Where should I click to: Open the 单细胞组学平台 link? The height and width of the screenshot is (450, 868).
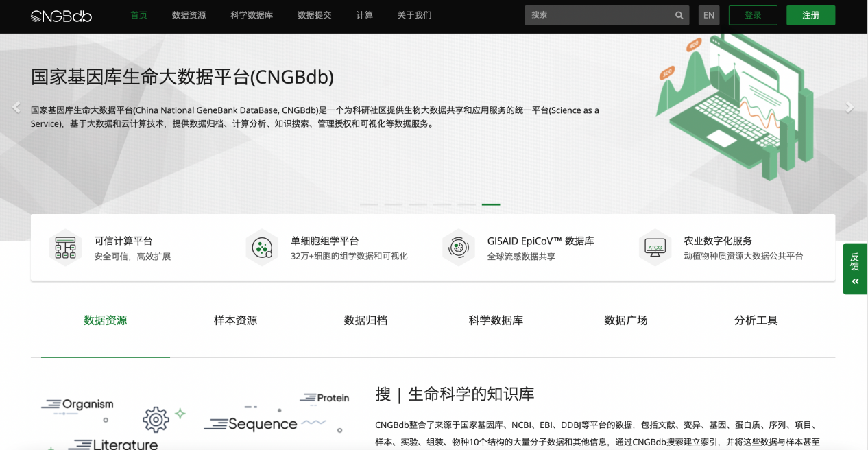(x=325, y=241)
